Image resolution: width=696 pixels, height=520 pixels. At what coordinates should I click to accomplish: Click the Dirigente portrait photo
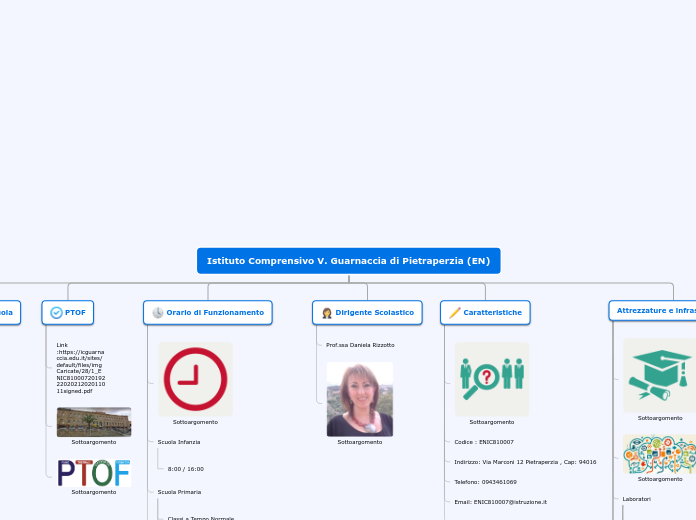[360, 399]
